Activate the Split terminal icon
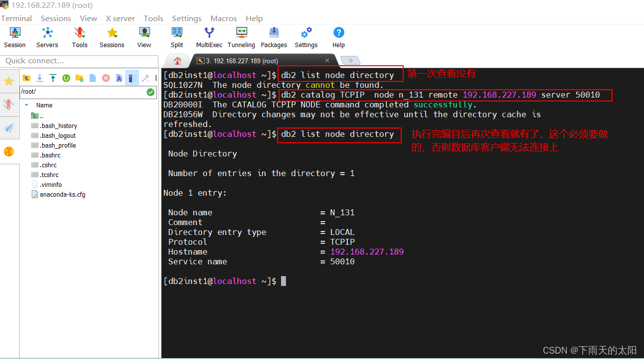 177,37
